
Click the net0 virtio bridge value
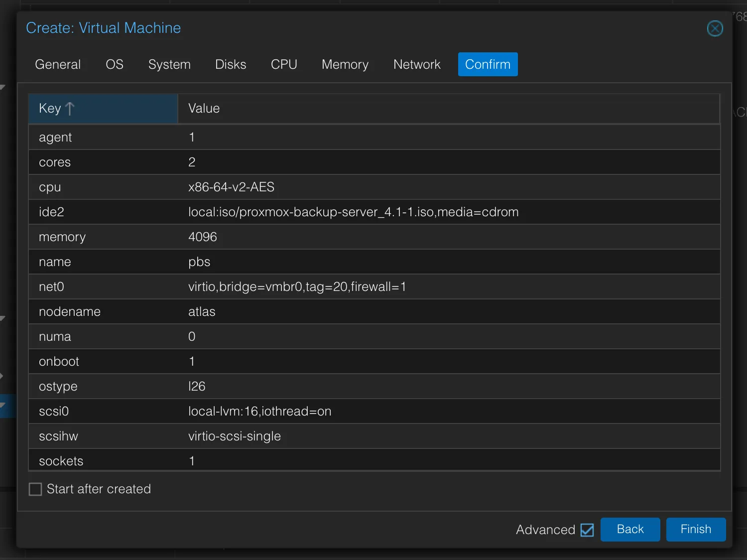coord(297,287)
